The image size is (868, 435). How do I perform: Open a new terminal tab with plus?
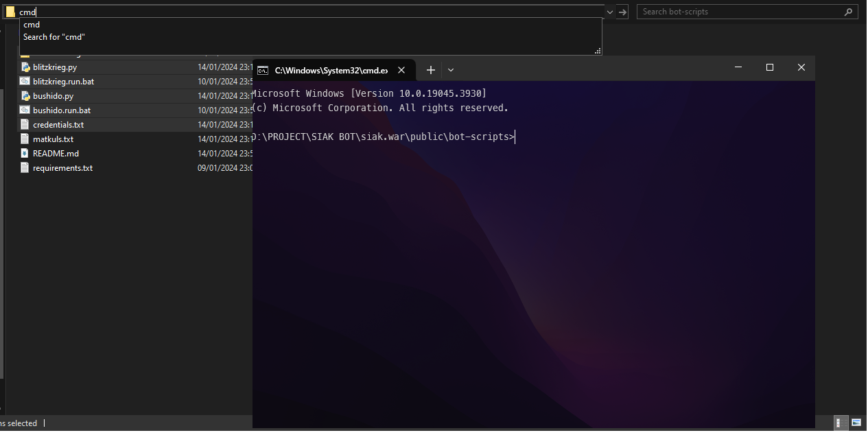[x=430, y=70]
